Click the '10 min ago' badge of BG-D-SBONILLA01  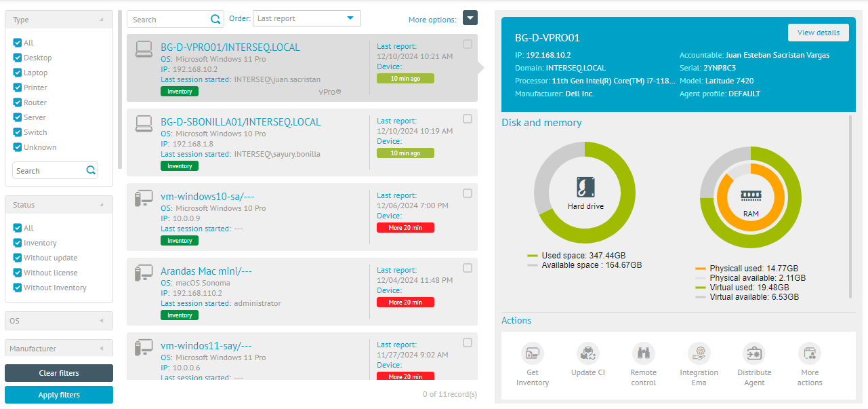[405, 153]
